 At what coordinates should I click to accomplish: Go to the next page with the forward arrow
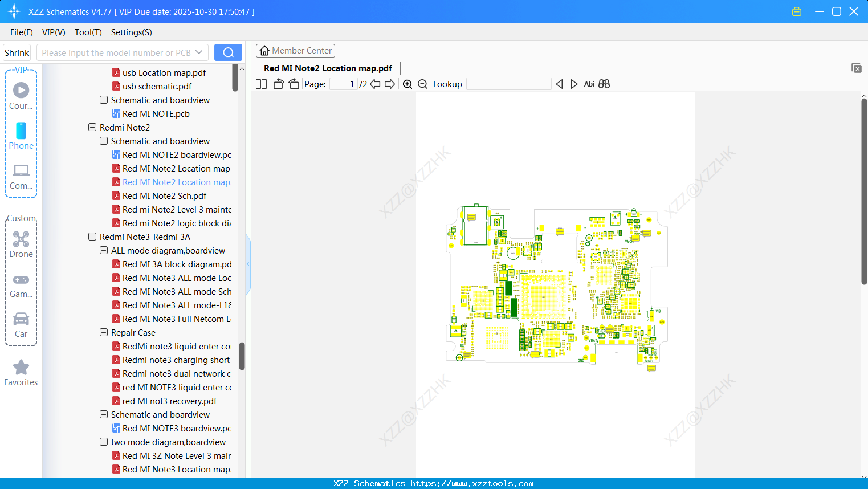[390, 84]
